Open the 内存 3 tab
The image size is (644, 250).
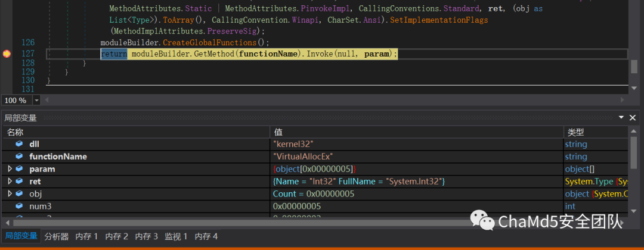pyautogui.click(x=146, y=236)
